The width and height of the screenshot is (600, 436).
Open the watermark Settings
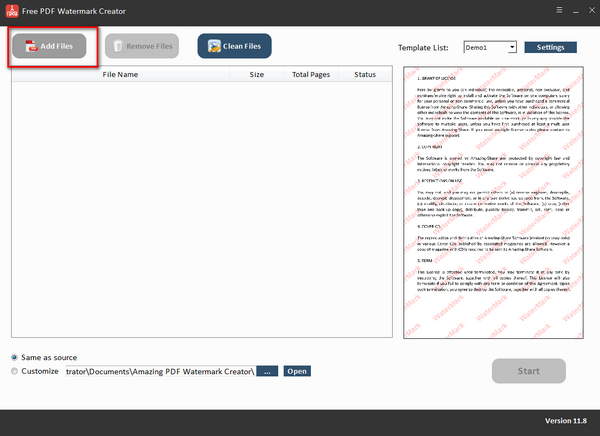click(550, 47)
